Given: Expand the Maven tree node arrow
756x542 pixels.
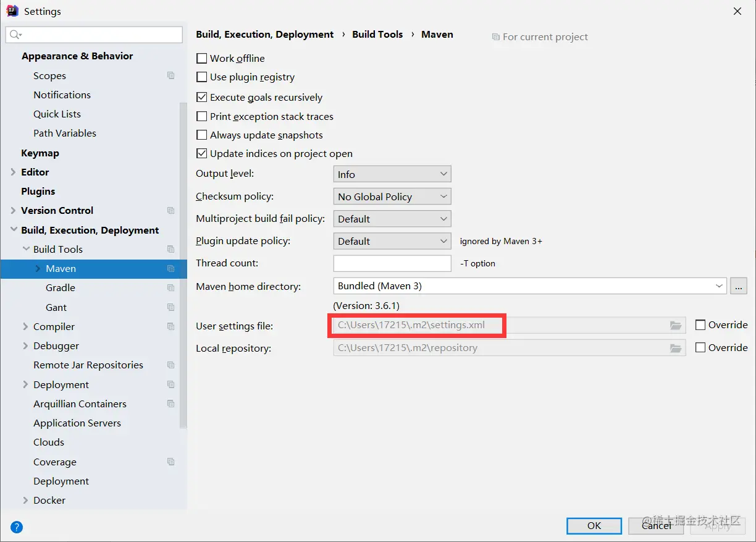Looking at the screenshot, I should pyautogui.click(x=38, y=269).
